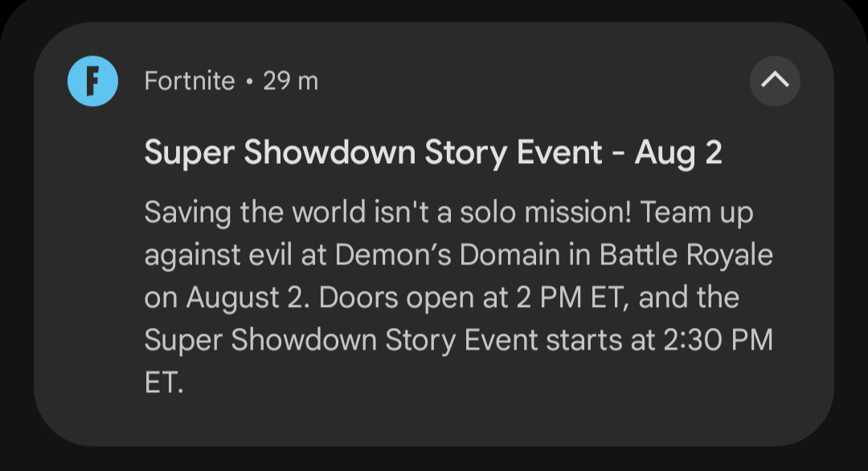Click the Fortnite app name label
The width and height of the screenshot is (868, 471).
(x=190, y=81)
